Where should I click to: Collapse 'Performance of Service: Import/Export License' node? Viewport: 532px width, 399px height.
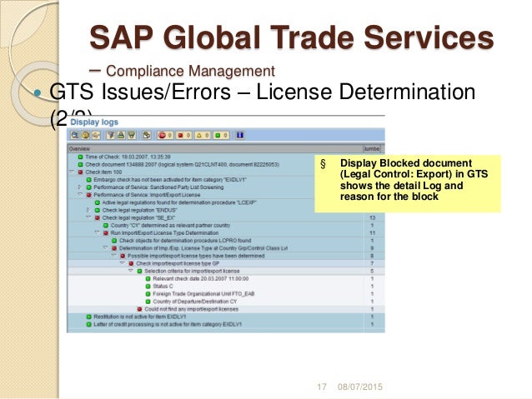click(x=80, y=195)
